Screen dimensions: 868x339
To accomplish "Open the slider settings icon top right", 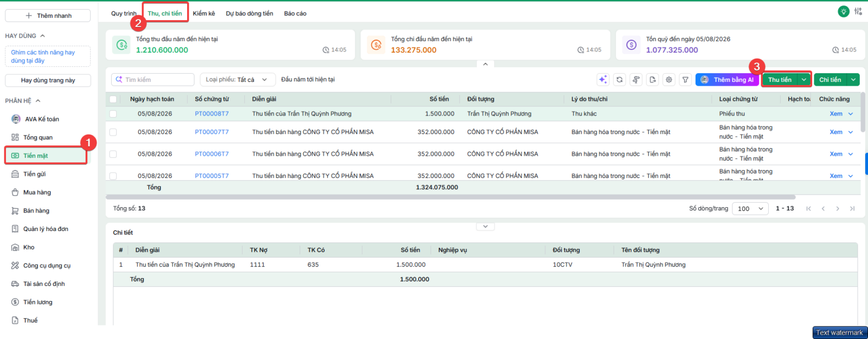I will tap(858, 11).
